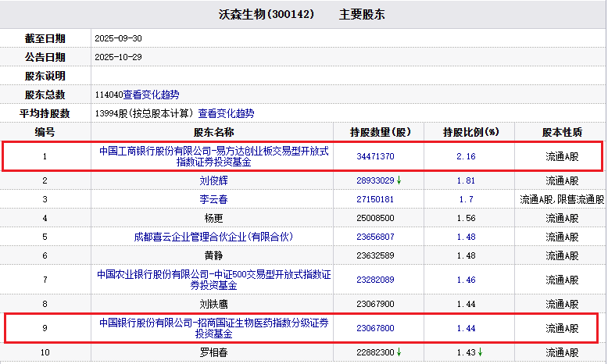Click the 沃森生物(300142) title text
The height and width of the screenshot is (364, 608).
click(266, 14)
